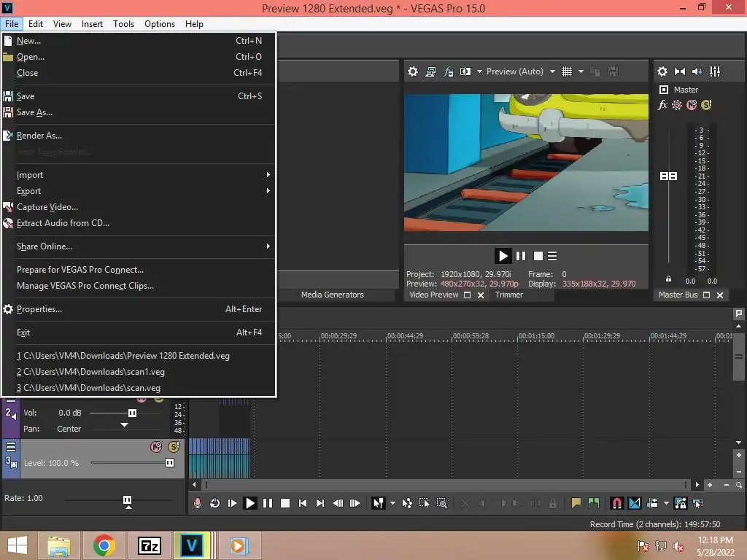Click the record microphone button
This screenshot has width=747, height=560.
pos(197,503)
